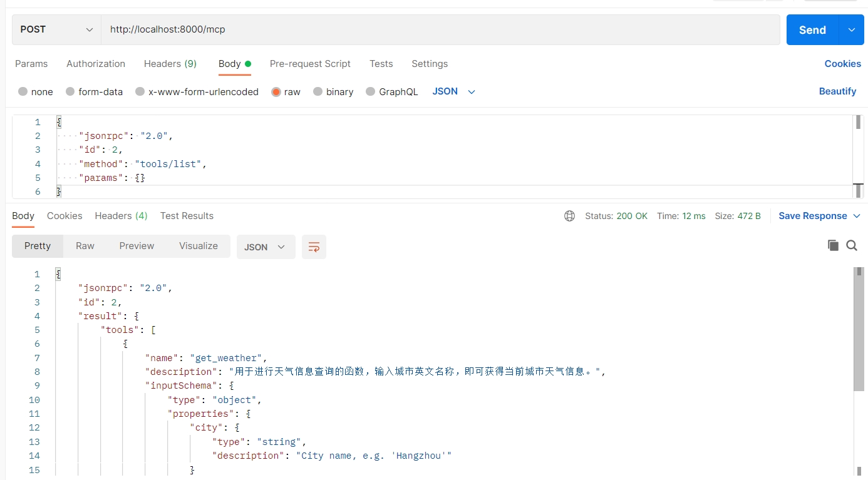Image resolution: width=868 pixels, height=480 pixels.
Task: Send the request with Send button
Action: [812, 30]
